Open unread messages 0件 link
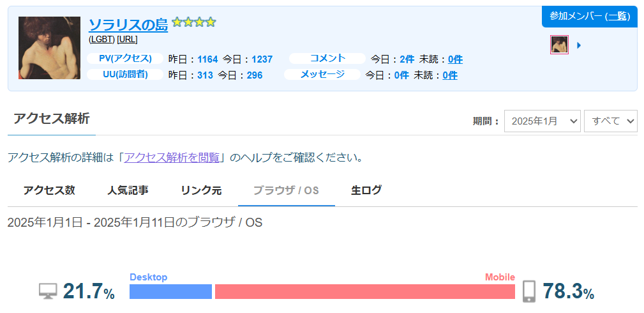This screenshot has height=313, width=644. (x=449, y=75)
